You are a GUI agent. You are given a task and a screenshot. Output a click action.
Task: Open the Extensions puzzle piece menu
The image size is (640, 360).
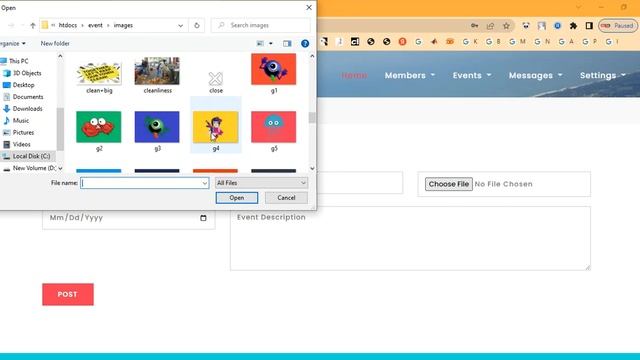(x=573, y=26)
